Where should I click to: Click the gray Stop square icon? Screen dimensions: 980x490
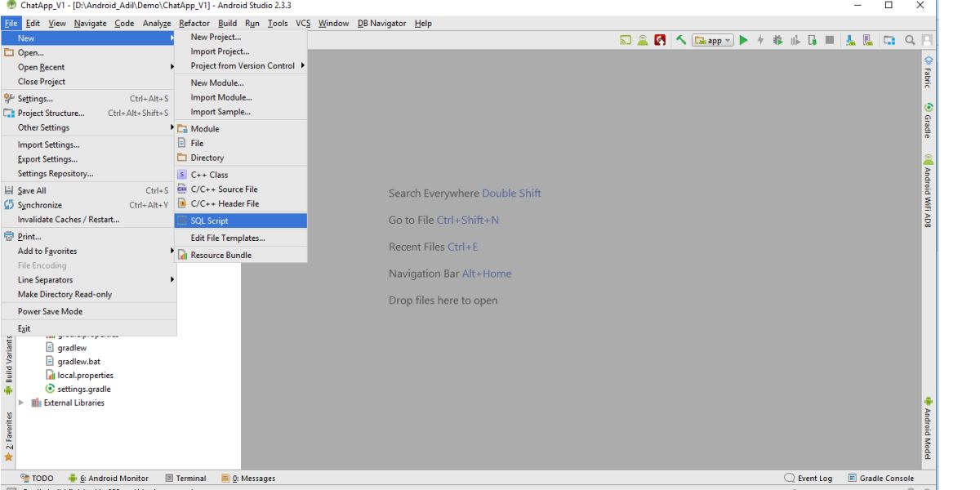(830, 40)
